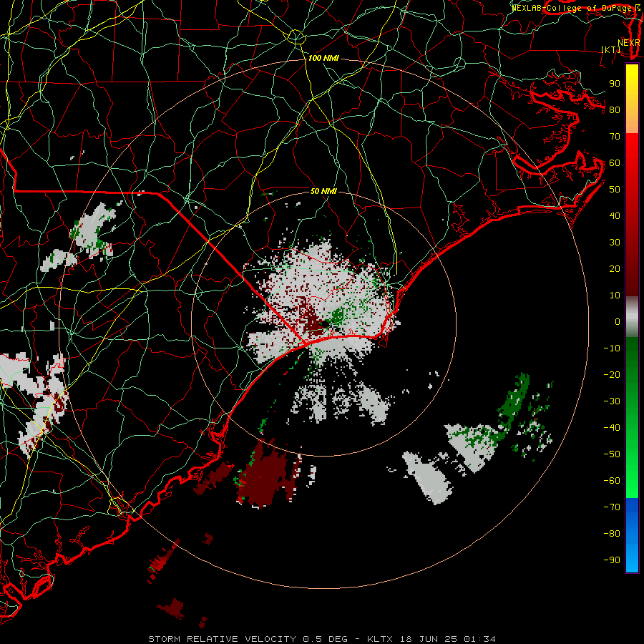Click the positive 10 scale value
The height and width of the screenshot is (644, 644).
(615, 296)
